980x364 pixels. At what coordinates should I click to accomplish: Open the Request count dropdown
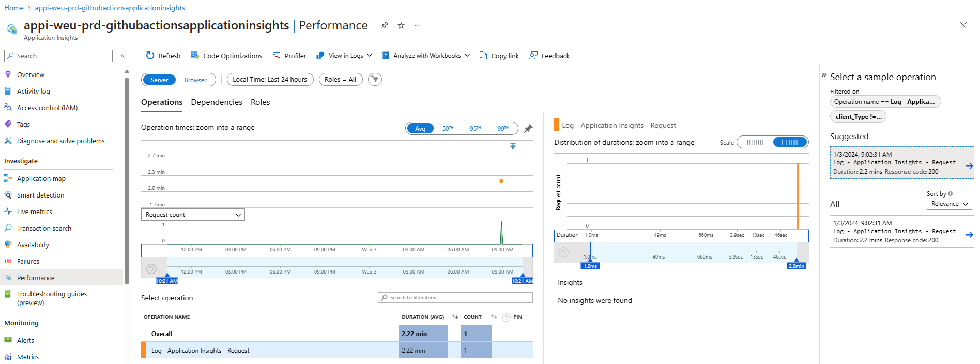(x=193, y=215)
